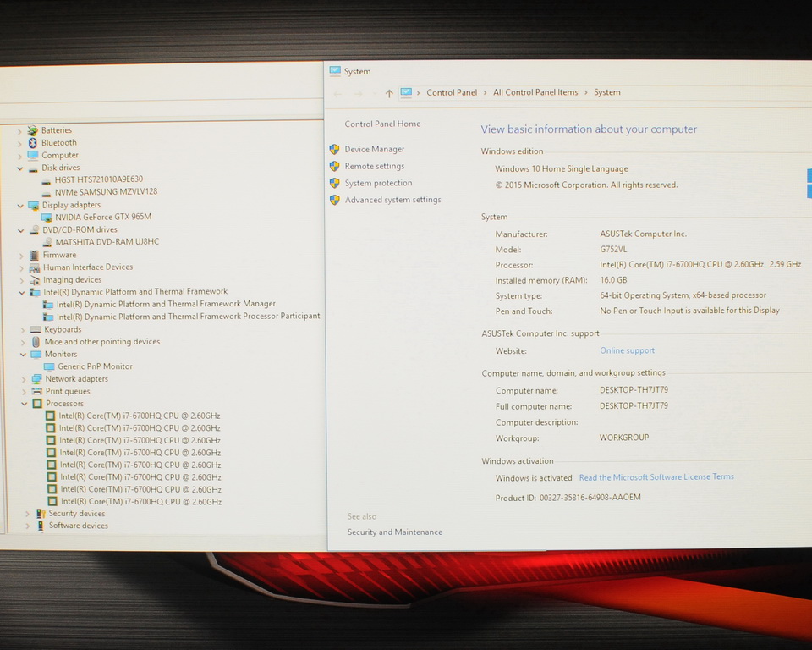The width and height of the screenshot is (812, 650).
Task: Click the Batteries category icon
Action: coord(33,130)
